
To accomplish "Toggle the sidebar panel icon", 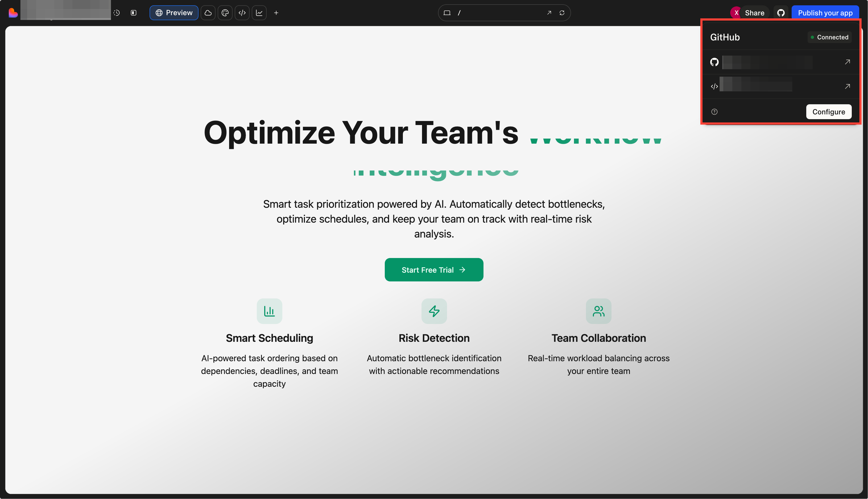I will click(x=134, y=13).
